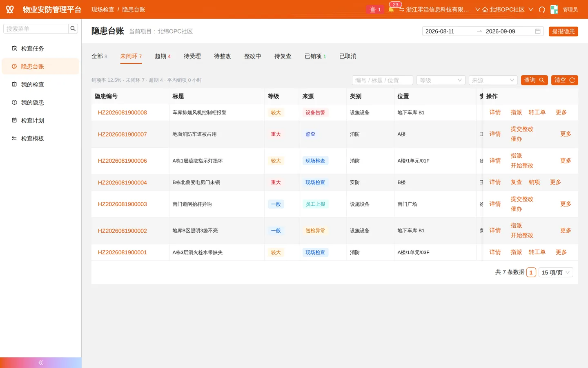Click the calendar icon in date range
Viewport: 588px width, 368px height.
coord(538,31)
